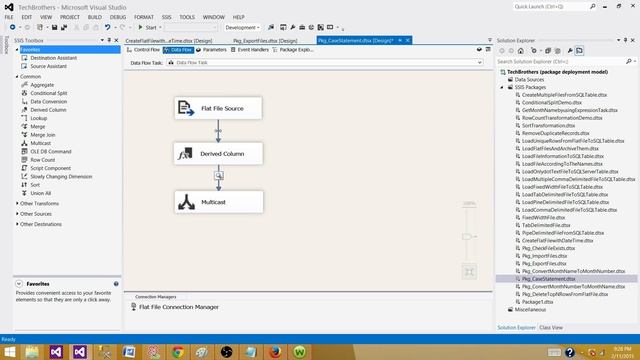Click the Save All icon in the toolbar
This screenshot has height=360, width=640.
[x=64, y=27]
